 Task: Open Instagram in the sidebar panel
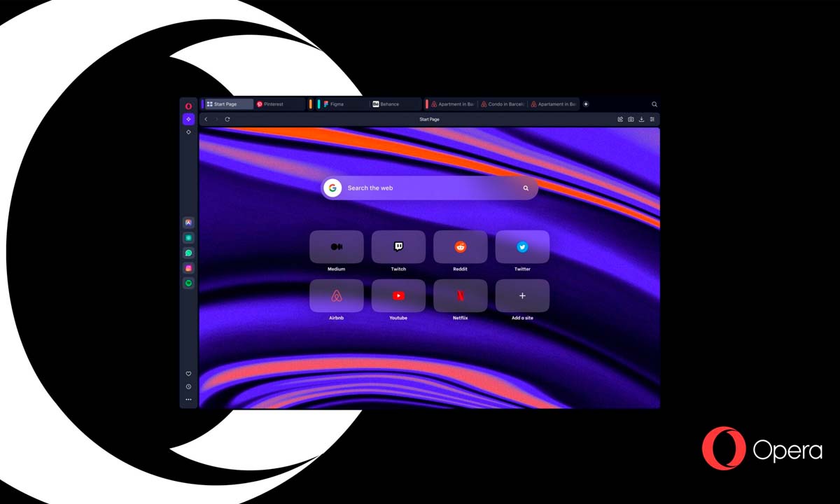[x=188, y=267]
